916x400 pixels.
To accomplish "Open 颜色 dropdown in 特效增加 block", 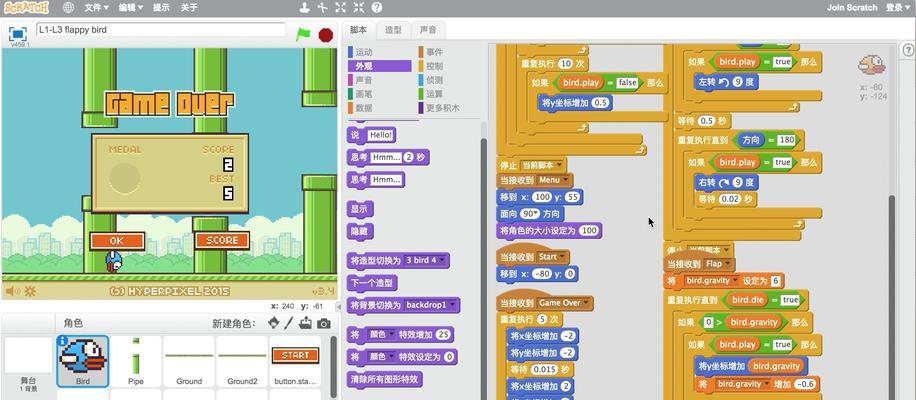I will [380, 335].
